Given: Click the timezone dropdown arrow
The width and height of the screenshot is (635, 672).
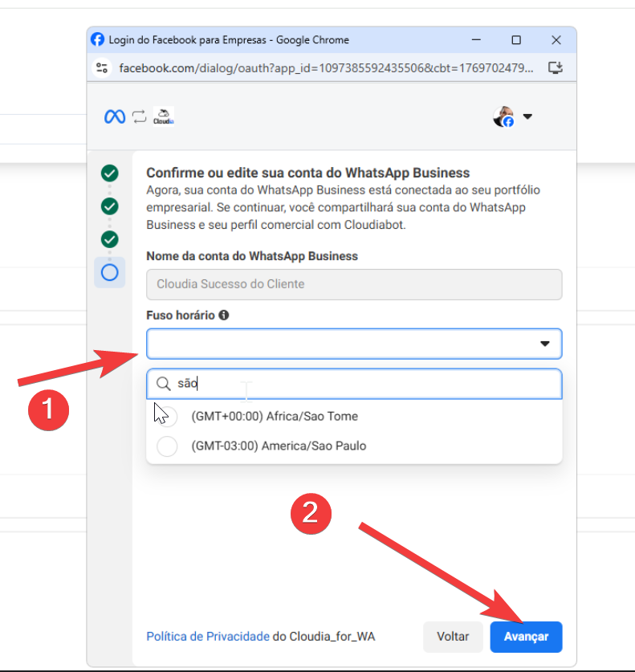Looking at the screenshot, I should point(544,344).
